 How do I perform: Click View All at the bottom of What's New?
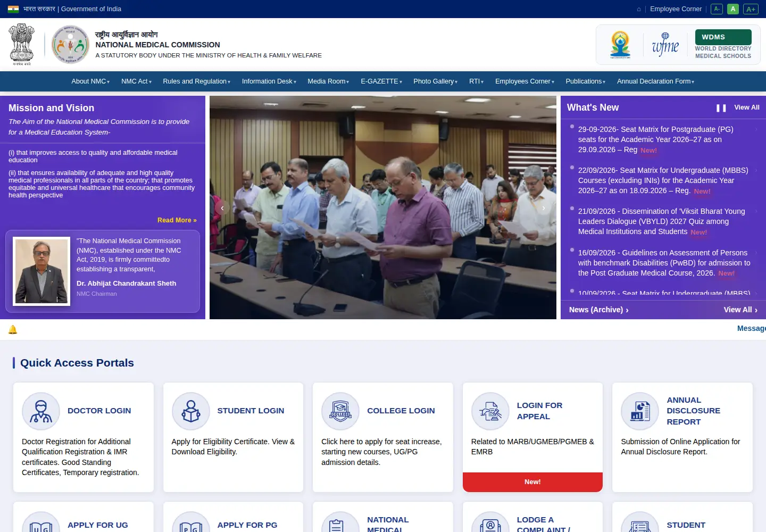click(x=740, y=310)
